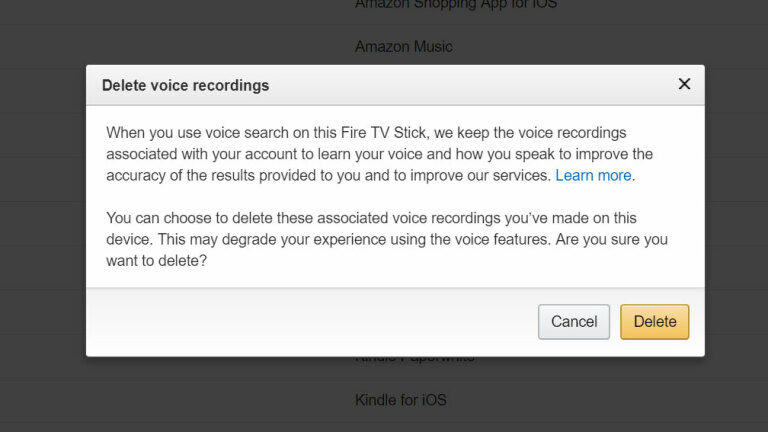This screenshot has width=768, height=432.
Task: Click the gray dialog header bar
Action: [x=395, y=85]
